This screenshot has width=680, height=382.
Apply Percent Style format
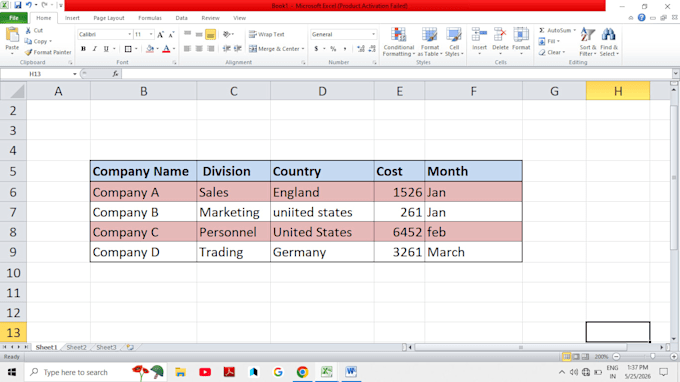click(x=333, y=49)
